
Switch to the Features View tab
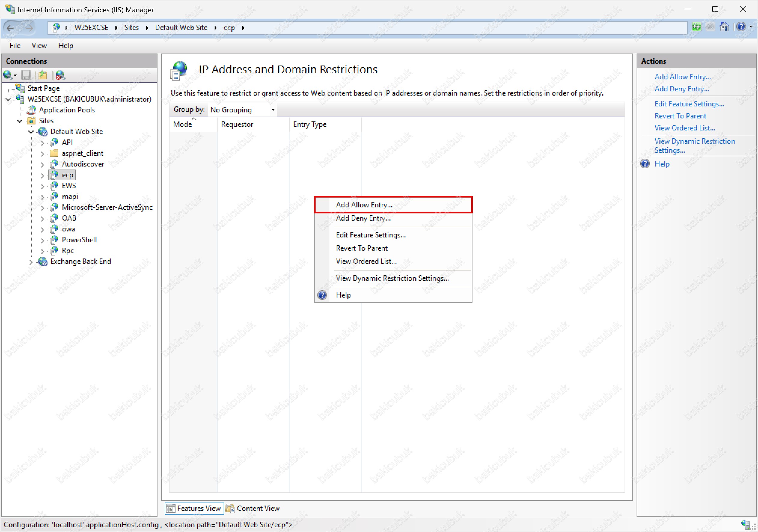pyautogui.click(x=194, y=508)
